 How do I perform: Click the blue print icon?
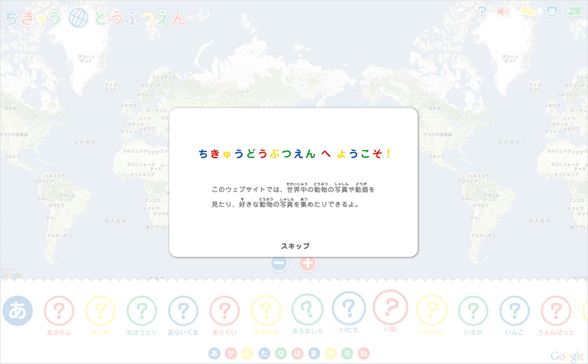(x=552, y=12)
